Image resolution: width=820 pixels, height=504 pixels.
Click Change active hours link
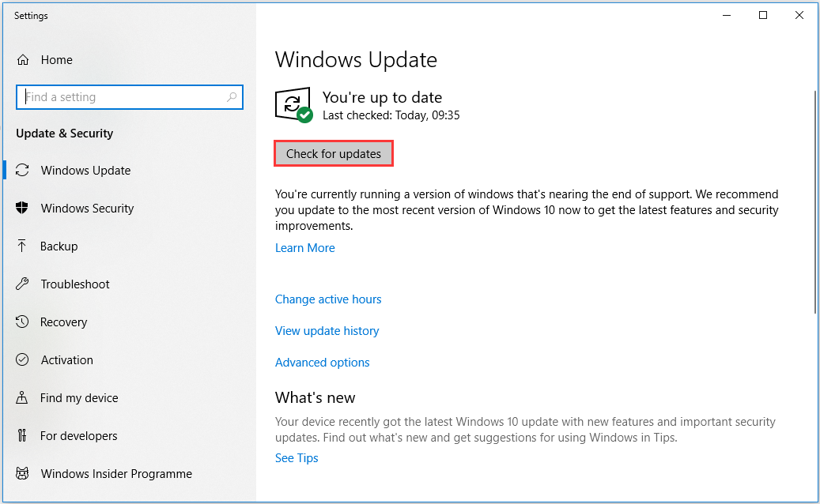(328, 299)
